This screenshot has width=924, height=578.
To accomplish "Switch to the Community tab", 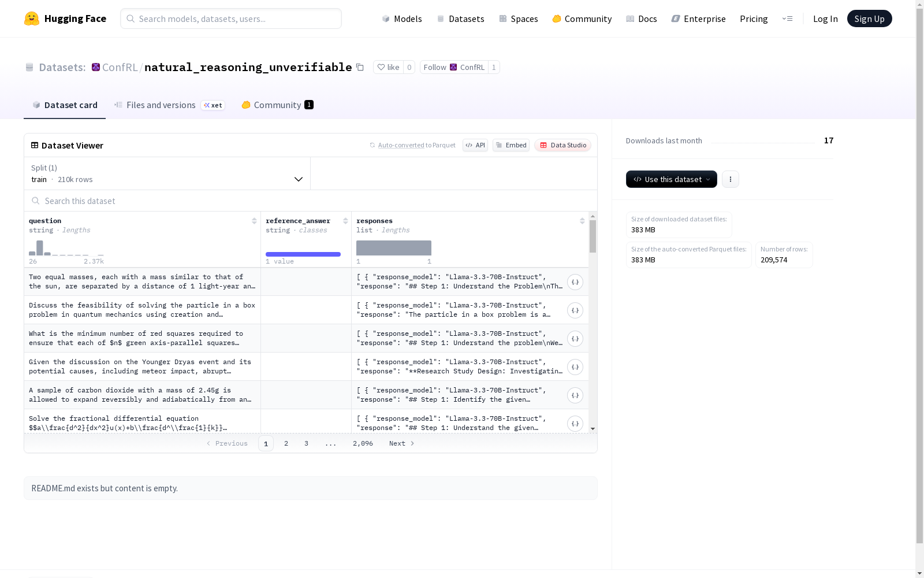I will [x=278, y=105].
